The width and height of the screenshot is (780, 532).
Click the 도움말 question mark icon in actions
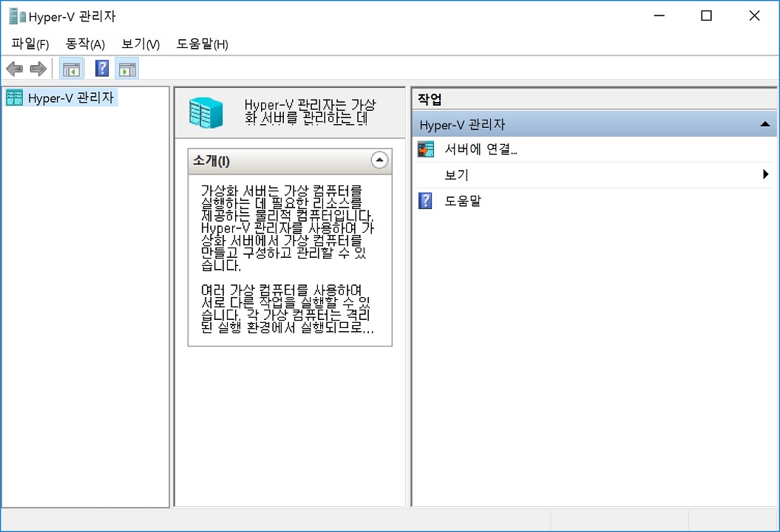tap(425, 201)
